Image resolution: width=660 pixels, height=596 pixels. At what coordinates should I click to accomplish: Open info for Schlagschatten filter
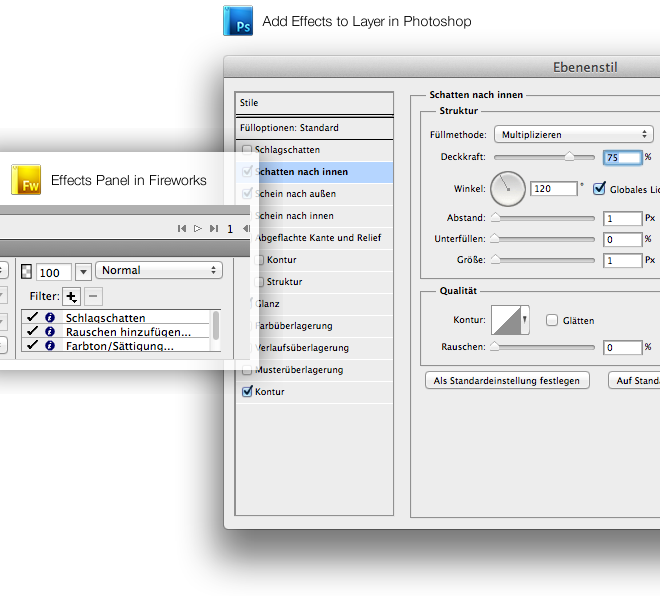pos(50,318)
